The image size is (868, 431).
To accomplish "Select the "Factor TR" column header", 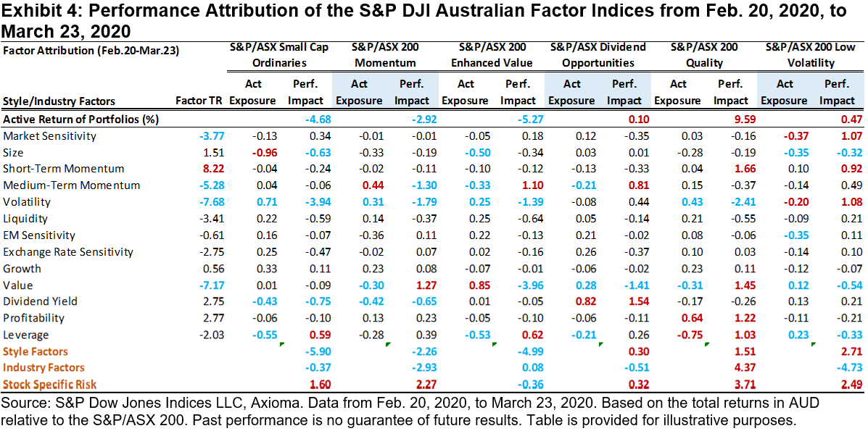I will pos(199,100).
